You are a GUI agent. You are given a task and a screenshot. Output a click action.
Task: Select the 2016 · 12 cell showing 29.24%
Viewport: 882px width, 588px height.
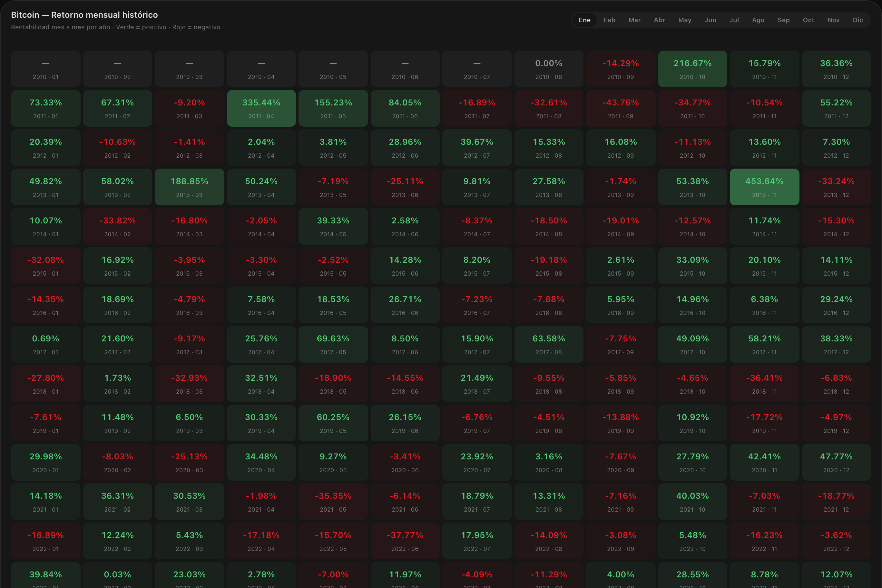[x=836, y=305]
